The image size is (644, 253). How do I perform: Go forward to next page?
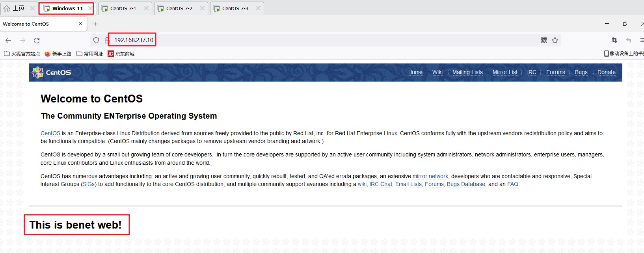click(22, 40)
